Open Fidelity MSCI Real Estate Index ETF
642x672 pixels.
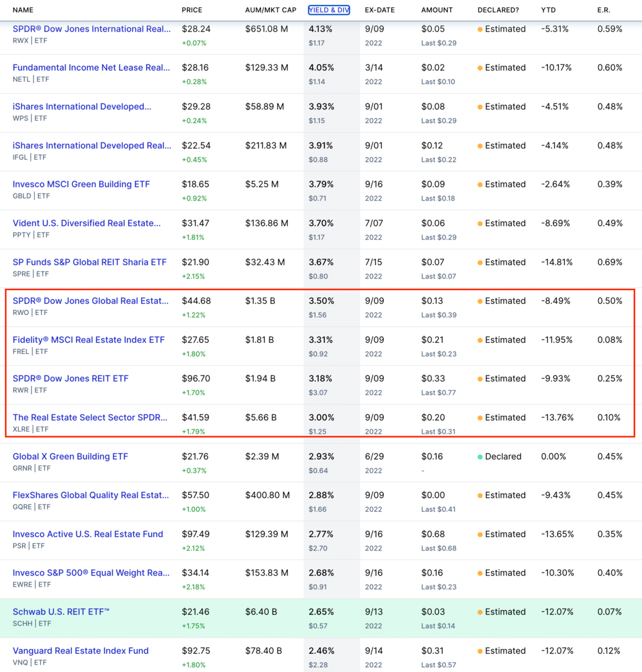pos(89,340)
